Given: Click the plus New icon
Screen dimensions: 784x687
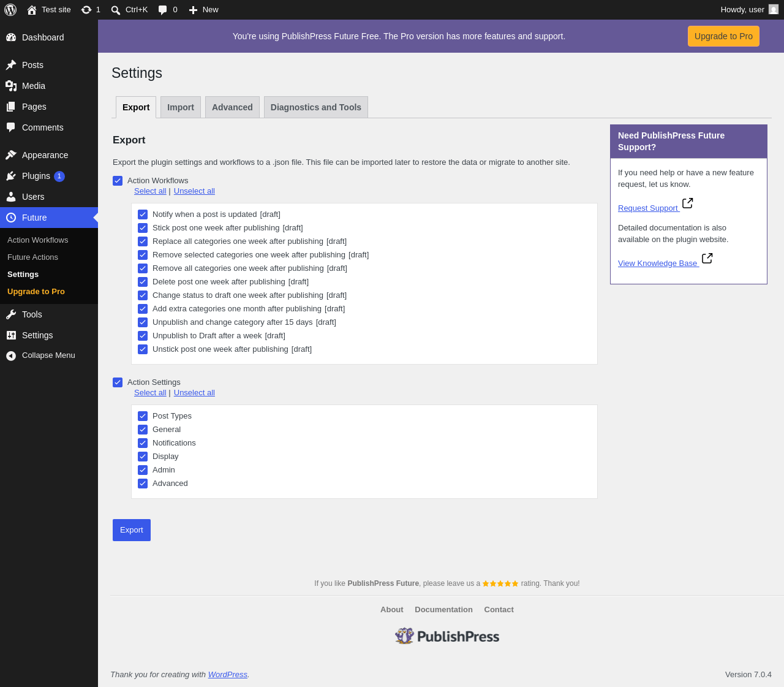Looking at the screenshot, I should pyautogui.click(x=193, y=10).
